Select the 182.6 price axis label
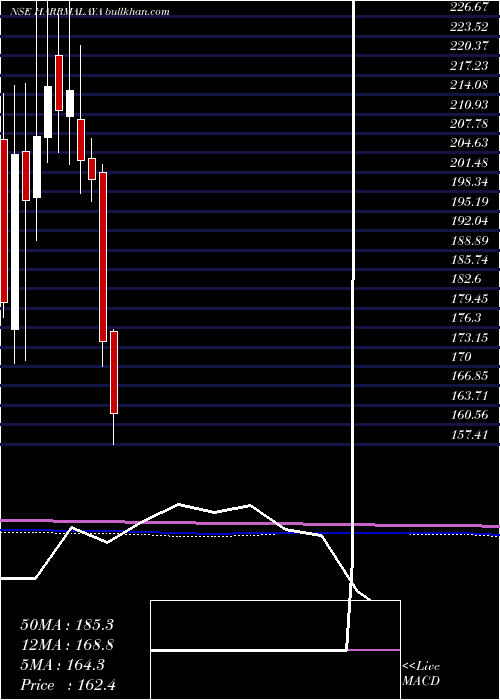Screen dimensions: 500x700 [x=467, y=279]
